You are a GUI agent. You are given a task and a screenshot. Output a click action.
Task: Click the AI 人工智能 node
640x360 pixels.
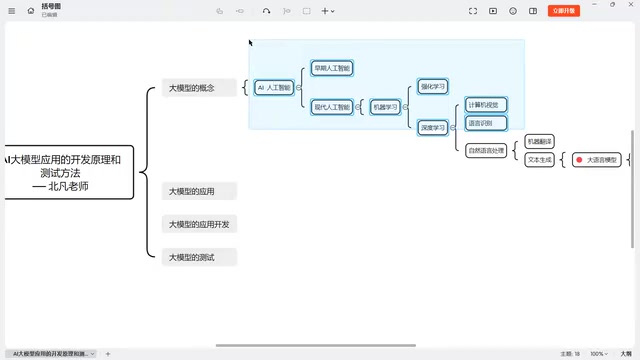point(274,87)
